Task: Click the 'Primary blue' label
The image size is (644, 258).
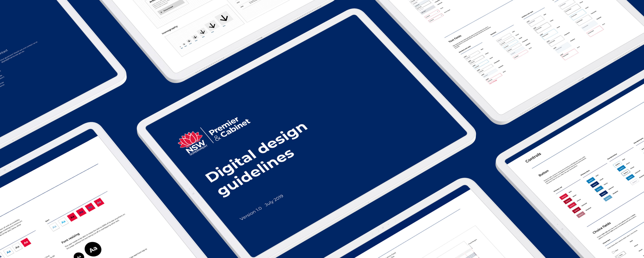Action: 585,173
